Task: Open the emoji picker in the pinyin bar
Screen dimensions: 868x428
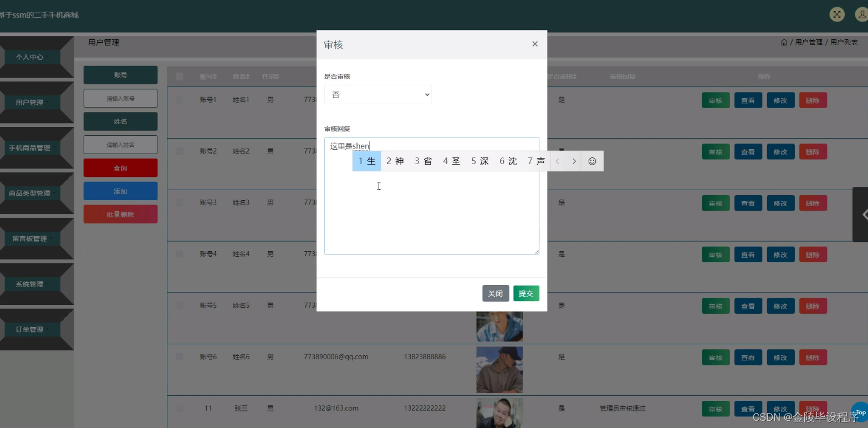Action: (592, 161)
